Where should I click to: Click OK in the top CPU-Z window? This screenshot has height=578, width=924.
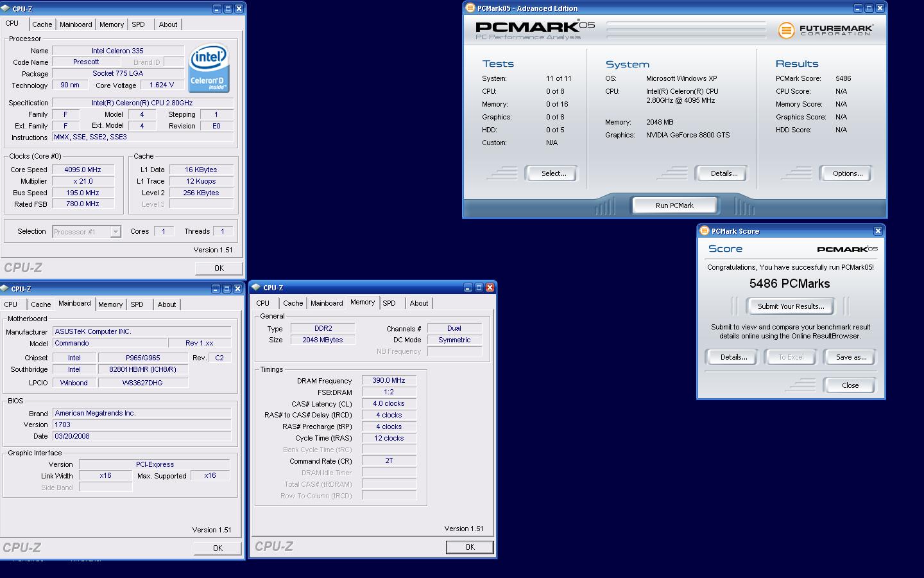(219, 268)
